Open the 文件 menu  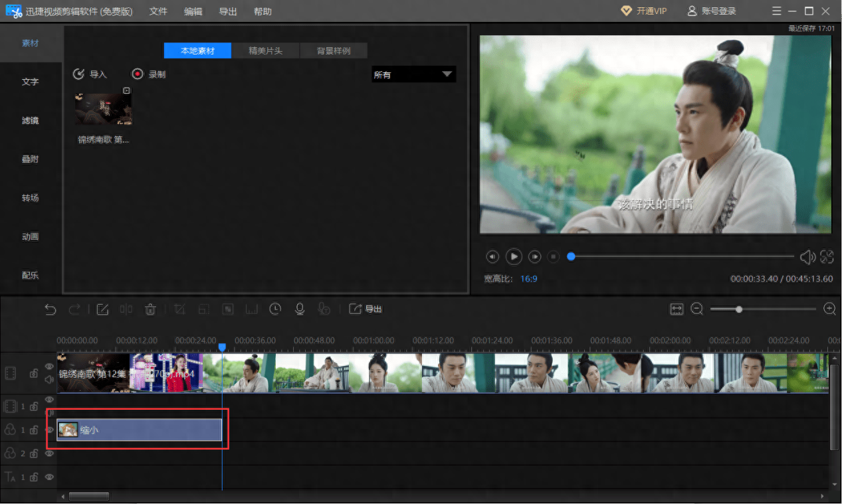pos(158,11)
